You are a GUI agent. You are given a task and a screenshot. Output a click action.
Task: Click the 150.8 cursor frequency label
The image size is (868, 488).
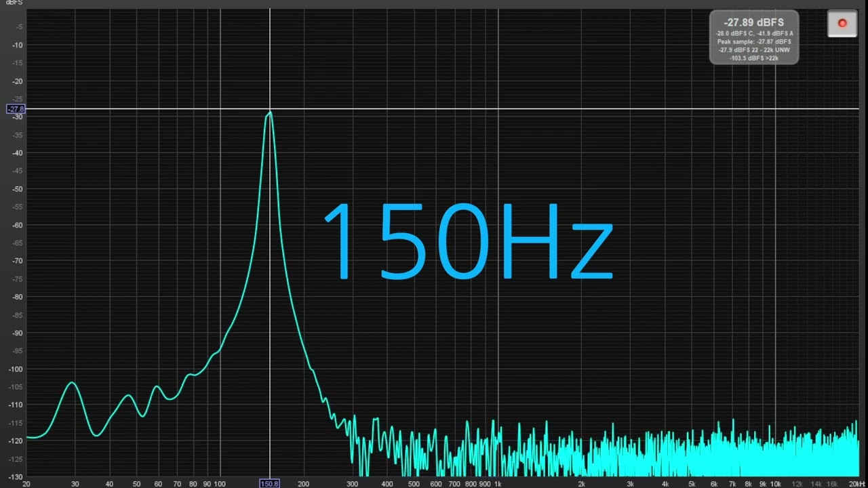click(270, 484)
